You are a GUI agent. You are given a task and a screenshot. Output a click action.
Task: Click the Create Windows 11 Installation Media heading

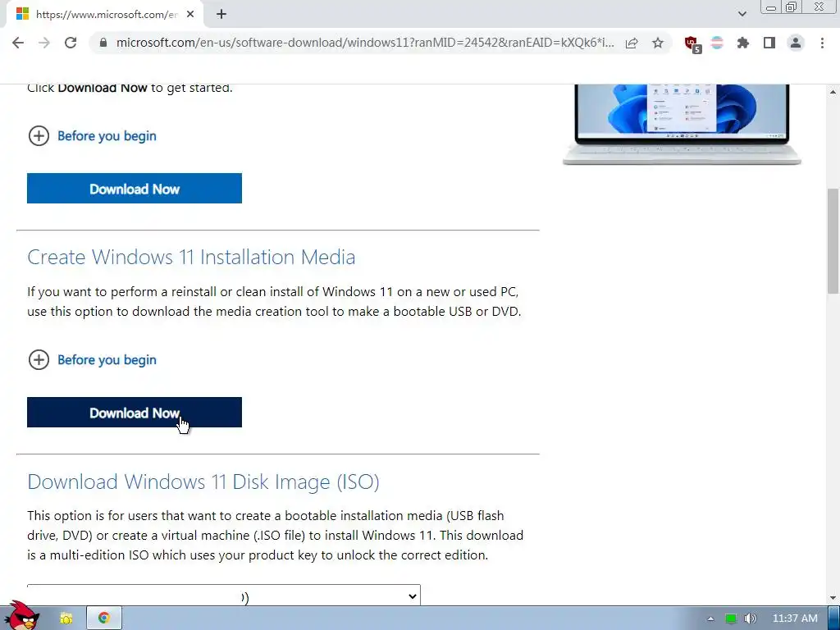(191, 257)
